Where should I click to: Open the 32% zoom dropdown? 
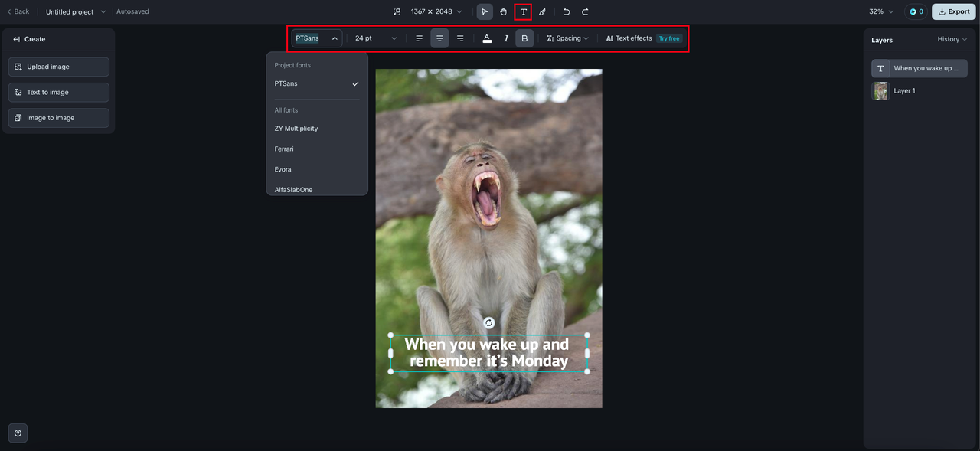pyautogui.click(x=881, y=11)
